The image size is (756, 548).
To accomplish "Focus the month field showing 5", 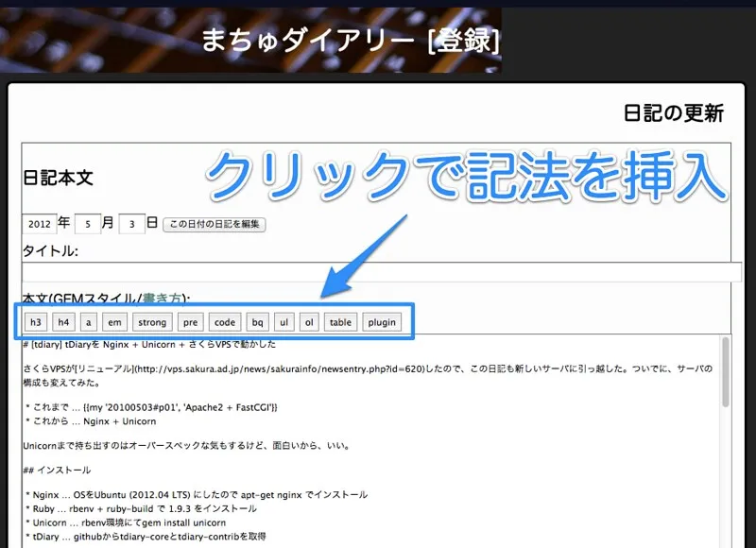I will click(88, 224).
